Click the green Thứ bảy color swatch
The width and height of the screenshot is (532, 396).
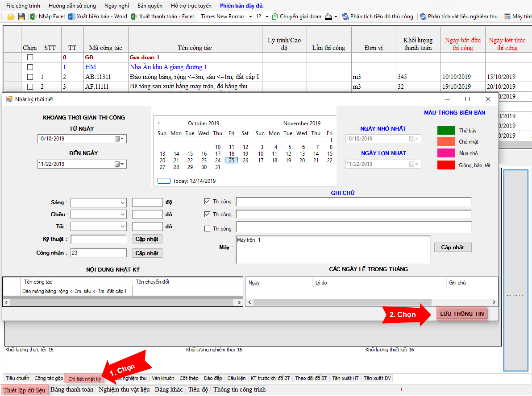[445, 130]
